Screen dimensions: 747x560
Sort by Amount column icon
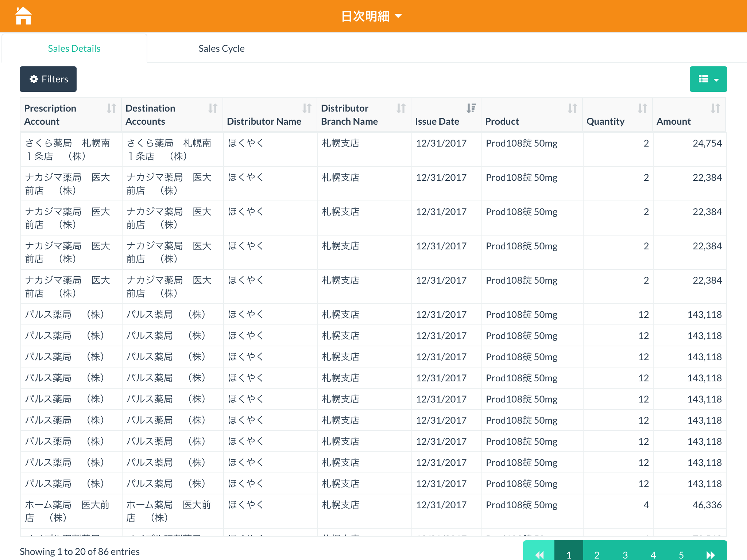715,108
